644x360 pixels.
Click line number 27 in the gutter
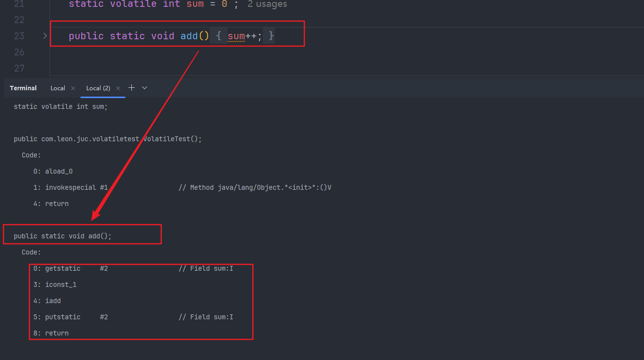(x=19, y=68)
